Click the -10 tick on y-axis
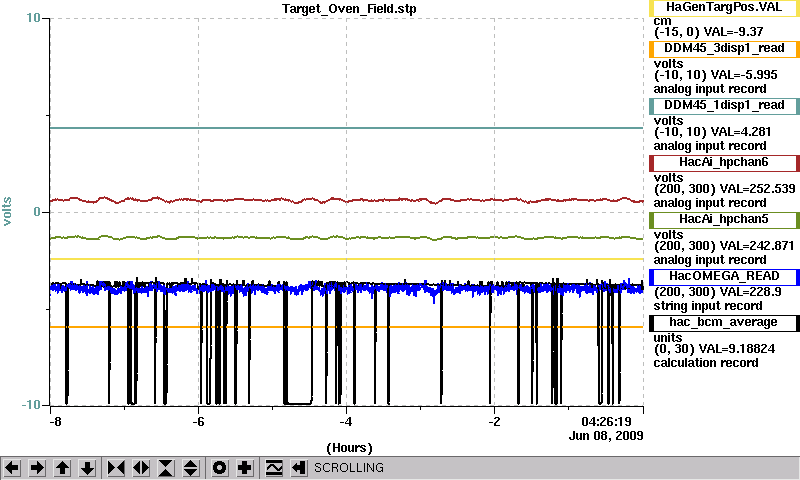The width and height of the screenshot is (800, 480). coord(31,405)
